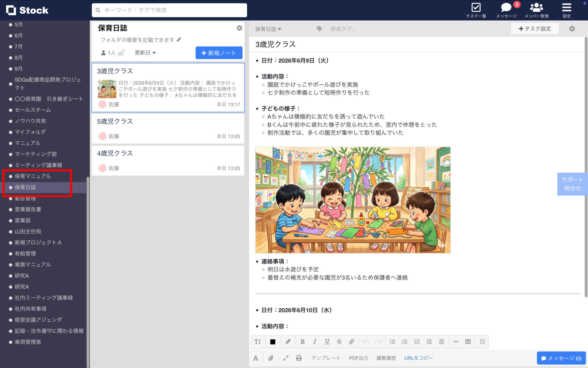Open テンプレート menu
The height and width of the screenshot is (368, 588).
tap(326, 358)
